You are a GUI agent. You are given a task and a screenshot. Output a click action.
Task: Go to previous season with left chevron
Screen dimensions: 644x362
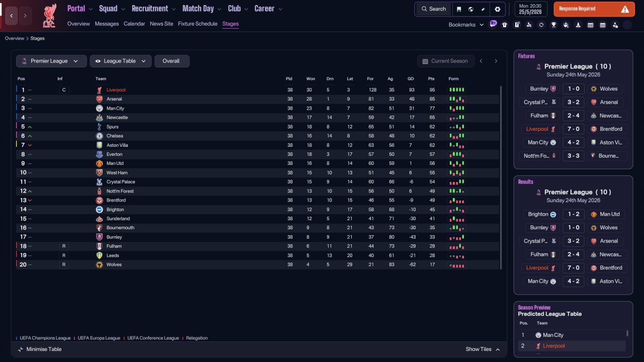coord(481,61)
